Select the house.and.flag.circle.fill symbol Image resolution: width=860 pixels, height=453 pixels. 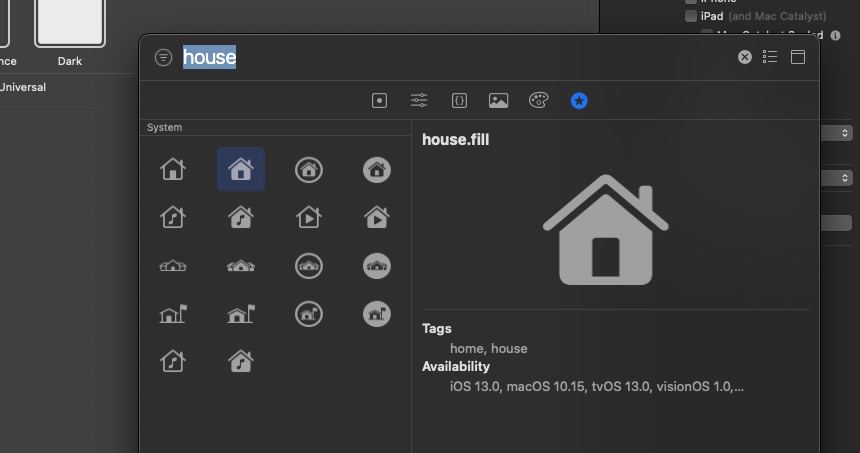click(x=377, y=314)
